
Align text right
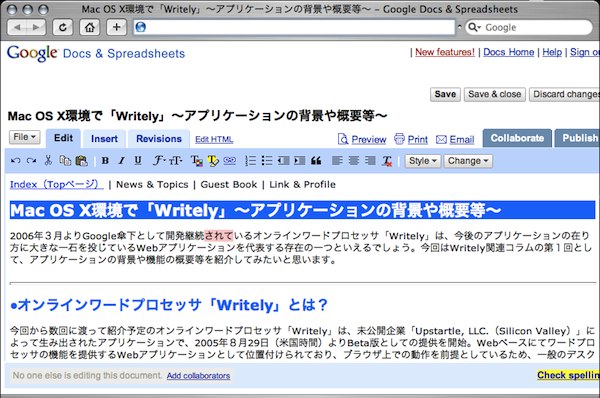pyautogui.click(x=370, y=161)
